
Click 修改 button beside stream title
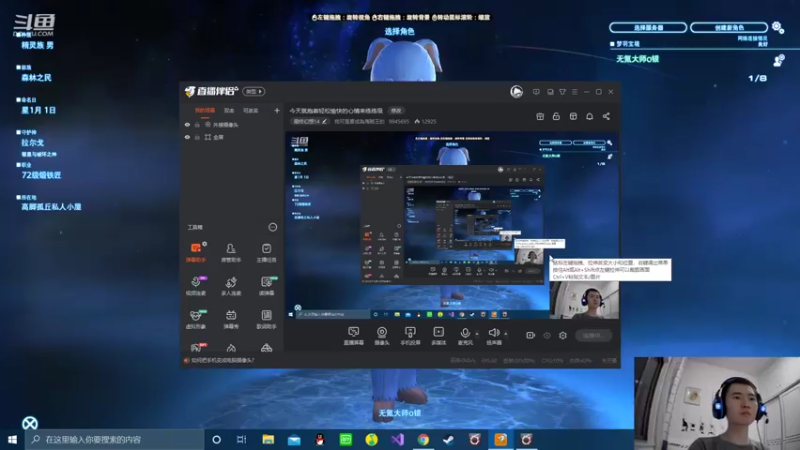tap(396, 111)
